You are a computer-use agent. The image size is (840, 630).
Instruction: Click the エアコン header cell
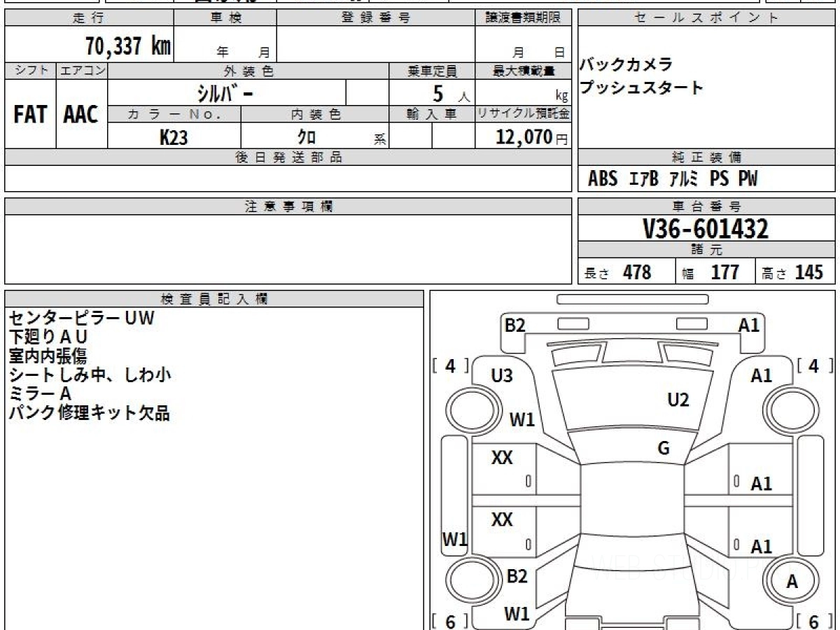point(82,71)
